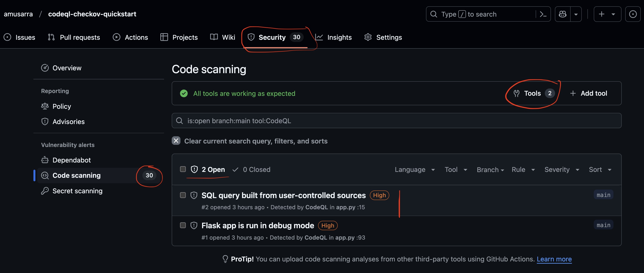
Task: Click the Secret scanning key icon
Action: tap(45, 191)
